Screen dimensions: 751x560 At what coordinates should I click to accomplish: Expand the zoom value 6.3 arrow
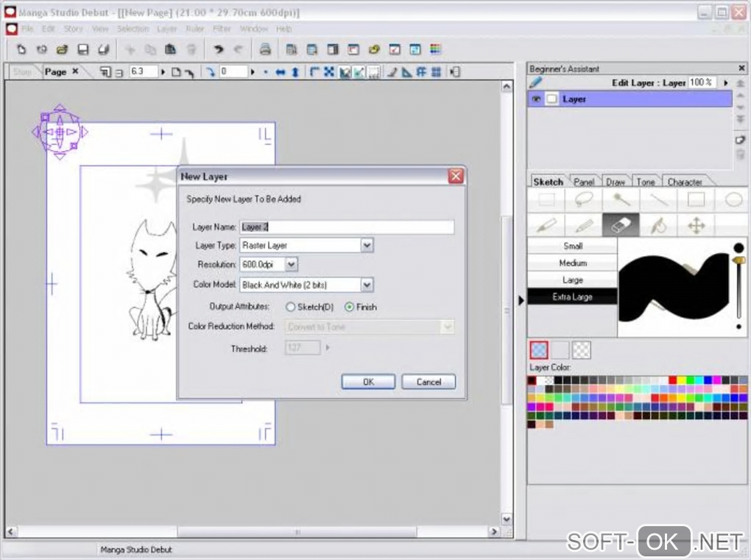click(163, 72)
